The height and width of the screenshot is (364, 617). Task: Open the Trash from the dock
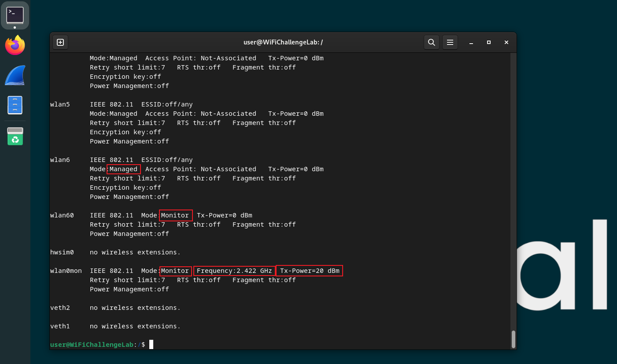[x=15, y=136]
